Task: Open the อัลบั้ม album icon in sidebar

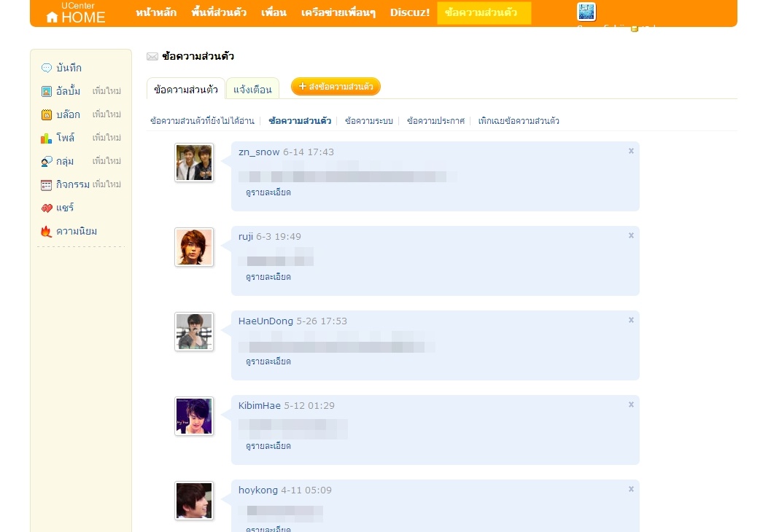Action: (x=46, y=91)
